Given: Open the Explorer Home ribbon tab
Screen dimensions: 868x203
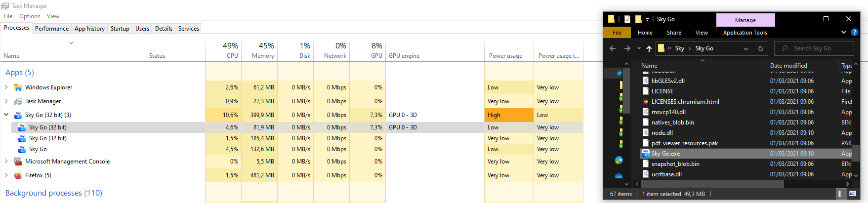Looking at the screenshot, I should [x=645, y=33].
